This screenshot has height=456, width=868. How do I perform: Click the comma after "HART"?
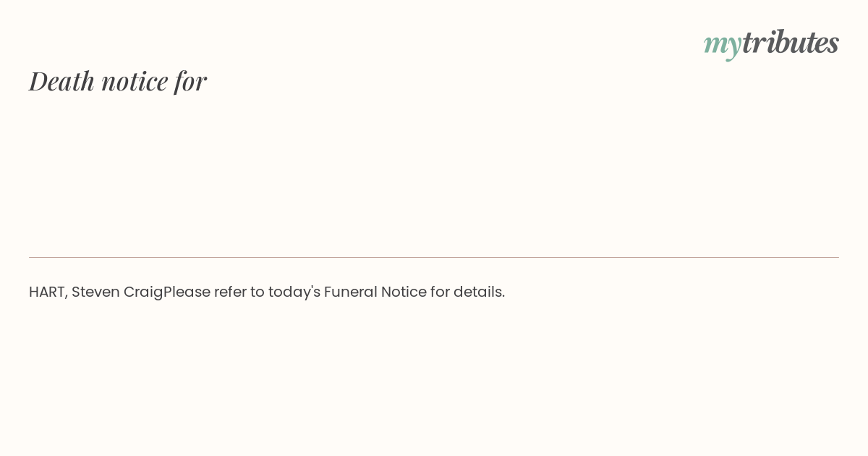67,295
